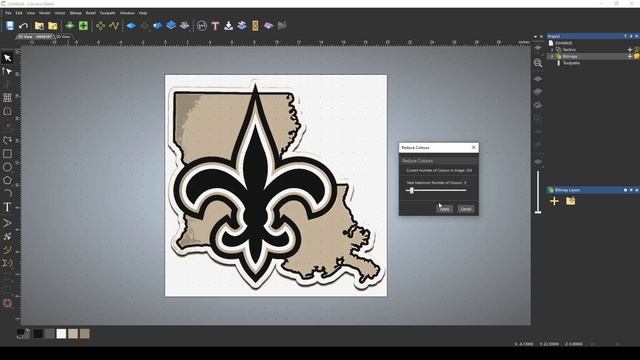The width and height of the screenshot is (640, 360).
Task: Select the Create Polygon tool
Action: [7, 180]
